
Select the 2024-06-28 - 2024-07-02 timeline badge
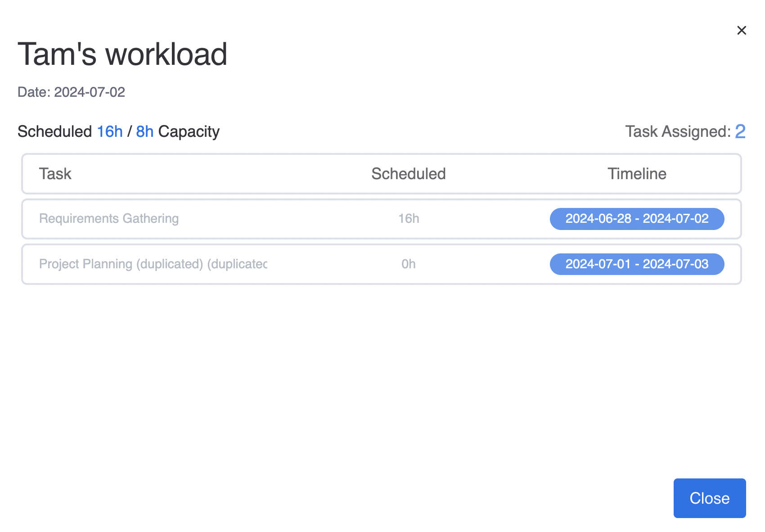point(637,219)
